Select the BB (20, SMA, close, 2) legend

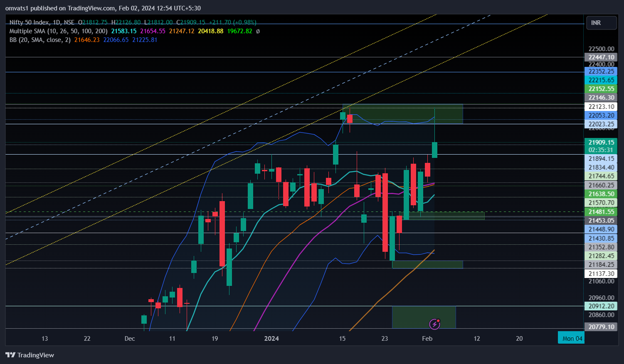coord(40,40)
